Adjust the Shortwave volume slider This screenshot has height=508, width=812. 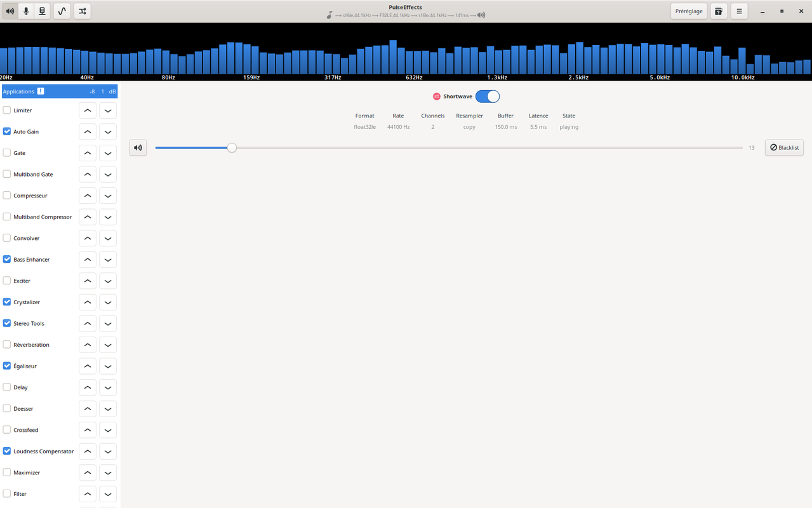coord(449,148)
